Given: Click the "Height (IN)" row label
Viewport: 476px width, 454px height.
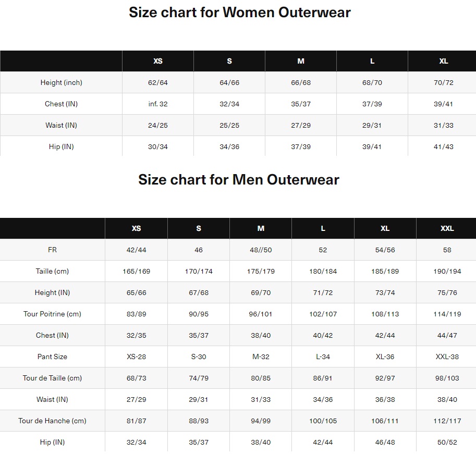Looking at the screenshot, I should coord(52,292).
